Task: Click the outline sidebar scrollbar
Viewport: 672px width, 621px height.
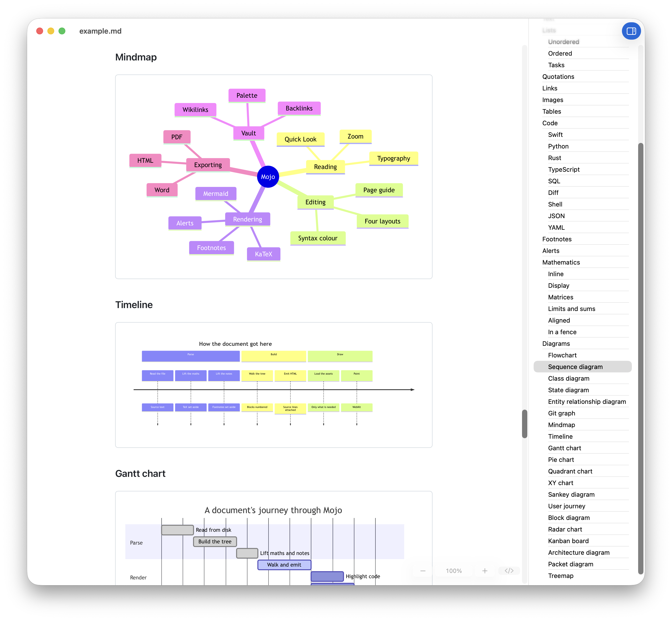Action: 641,359
